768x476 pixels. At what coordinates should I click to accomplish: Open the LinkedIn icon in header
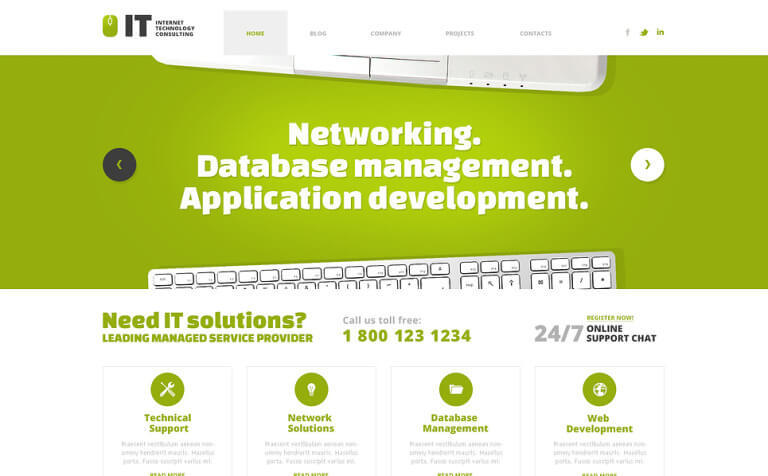(x=660, y=32)
